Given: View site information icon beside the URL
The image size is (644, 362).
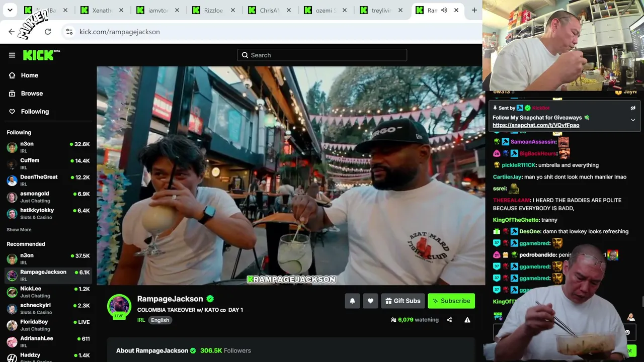Looking at the screenshot, I should [x=69, y=32].
